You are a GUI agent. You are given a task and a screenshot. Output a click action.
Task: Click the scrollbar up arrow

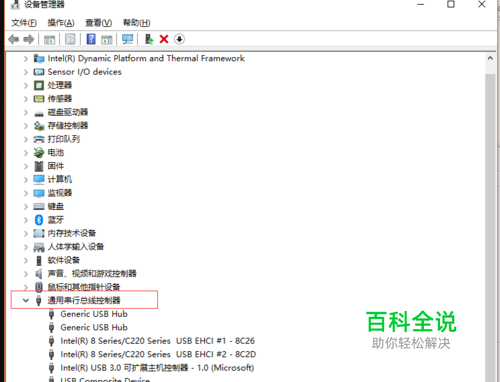click(x=490, y=58)
